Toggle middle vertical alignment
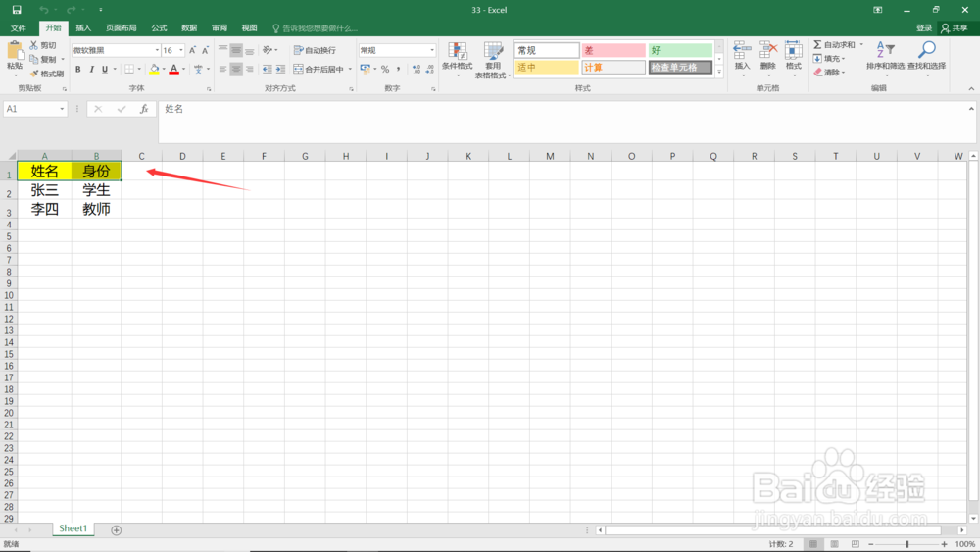Viewport: 980px width, 552px height. [x=235, y=50]
